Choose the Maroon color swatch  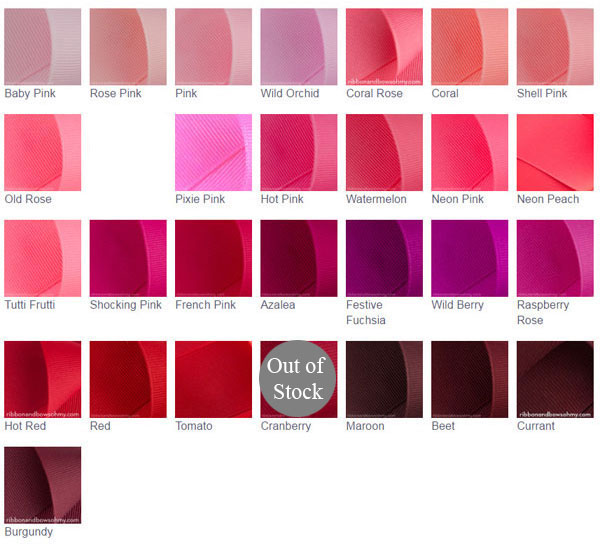(x=384, y=379)
